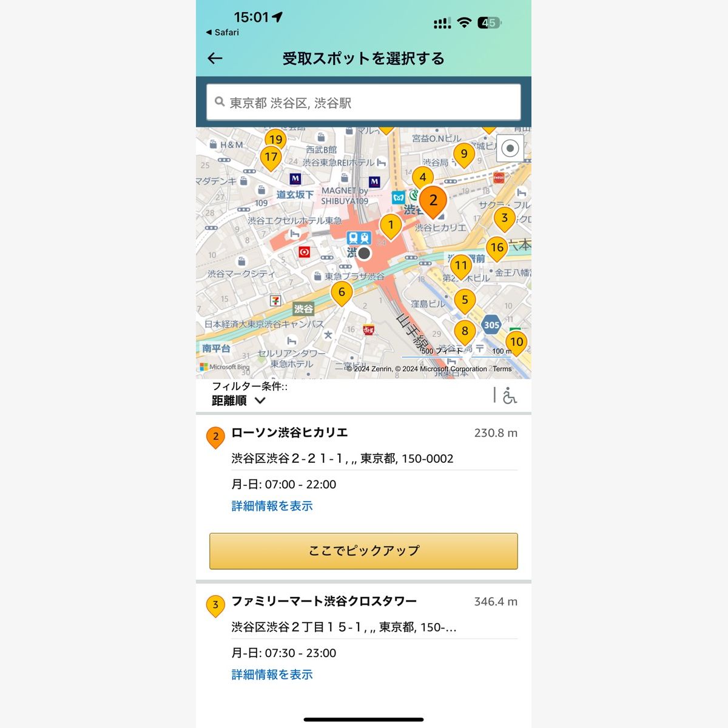Select the ファミリーマート渋谷クロスタワー store title

click(324, 601)
